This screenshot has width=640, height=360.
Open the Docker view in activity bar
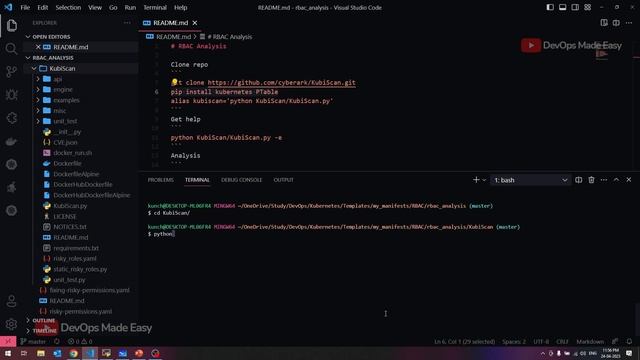[11, 141]
